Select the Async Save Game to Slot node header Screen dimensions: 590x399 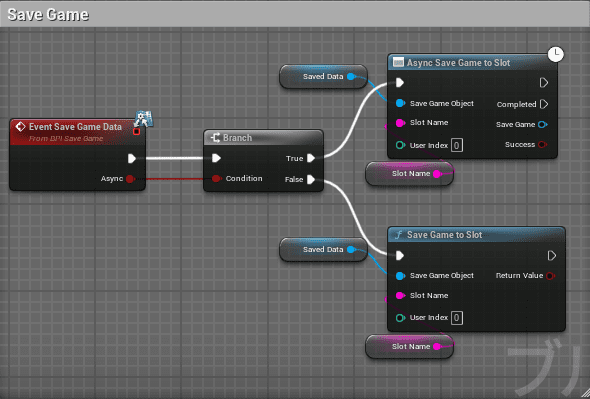(x=472, y=63)
